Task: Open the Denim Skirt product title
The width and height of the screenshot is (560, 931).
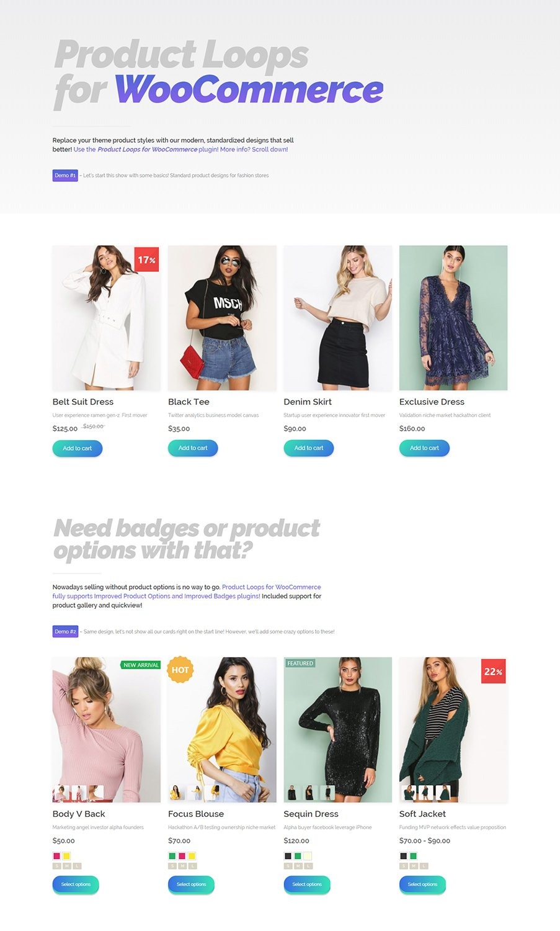Action: [308, 402]
